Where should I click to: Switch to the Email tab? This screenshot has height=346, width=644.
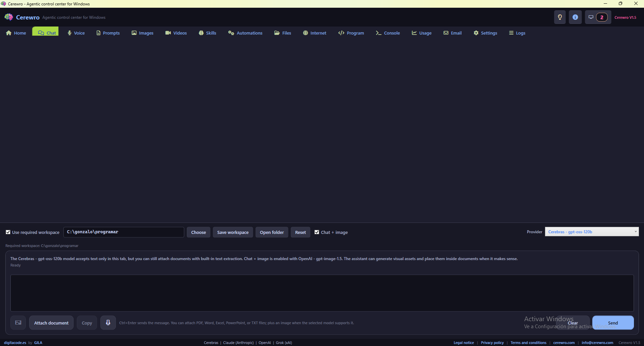452,33
